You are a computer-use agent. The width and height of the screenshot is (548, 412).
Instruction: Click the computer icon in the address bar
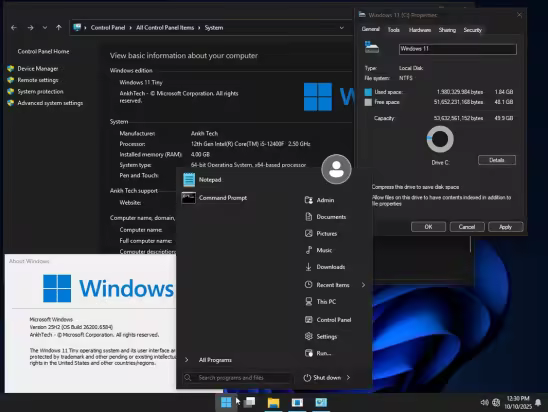pos(77,27)
